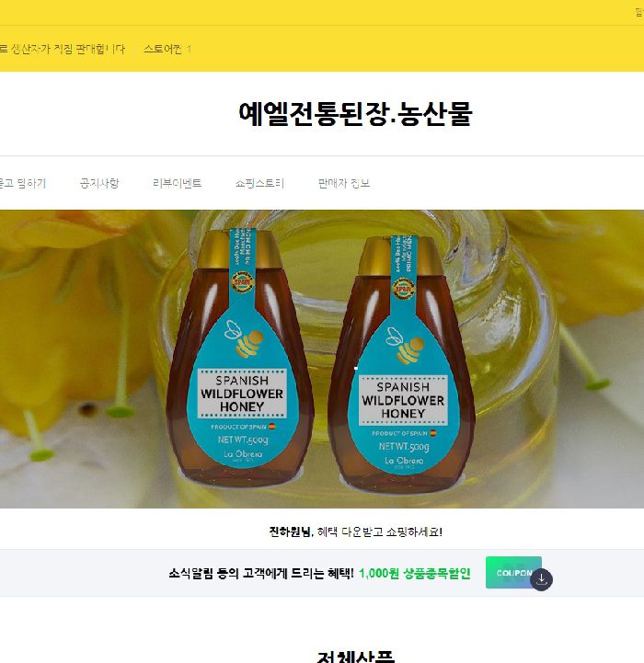The image size is (644, 663).
Task: Click the 진하원님 greeting text
Action: 291,532
